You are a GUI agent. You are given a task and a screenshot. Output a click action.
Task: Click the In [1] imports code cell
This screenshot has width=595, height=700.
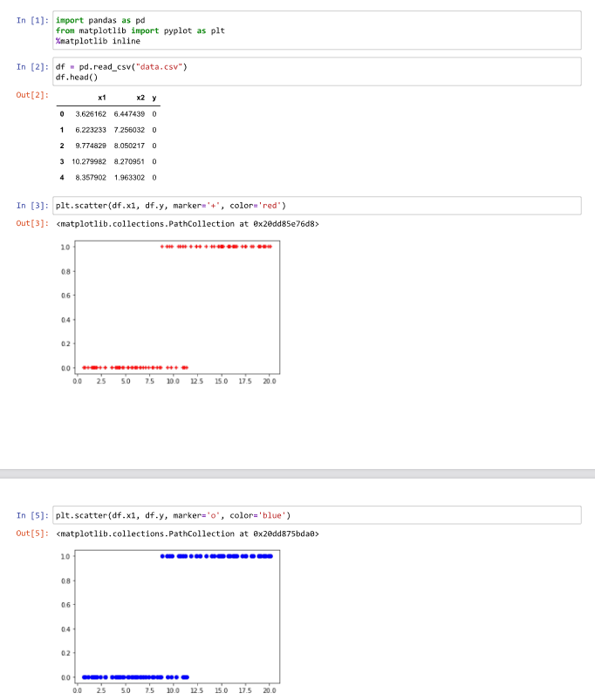(x=317, y=31)
